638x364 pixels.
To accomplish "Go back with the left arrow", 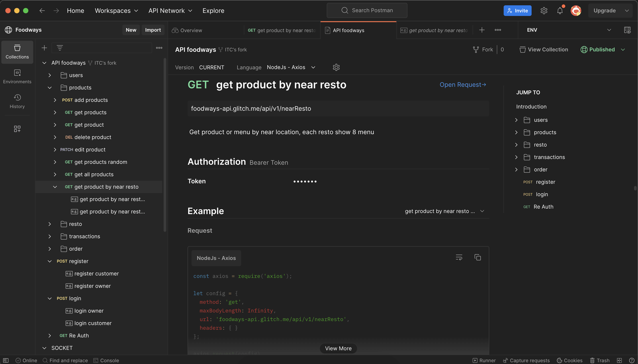I will coord(42,10).
